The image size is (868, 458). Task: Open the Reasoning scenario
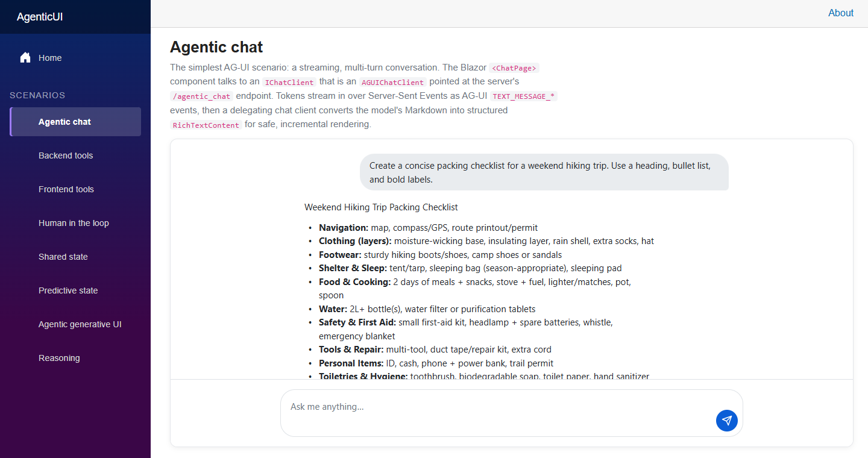click(75, 358)
